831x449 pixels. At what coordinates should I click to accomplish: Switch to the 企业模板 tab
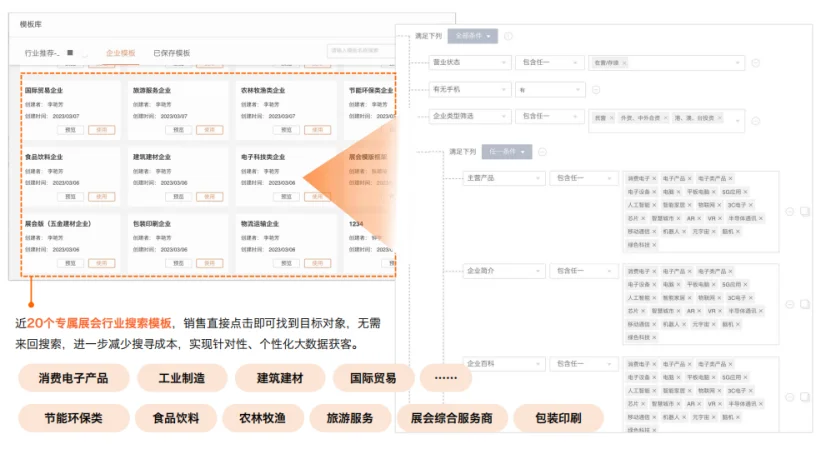click(121, 53)
